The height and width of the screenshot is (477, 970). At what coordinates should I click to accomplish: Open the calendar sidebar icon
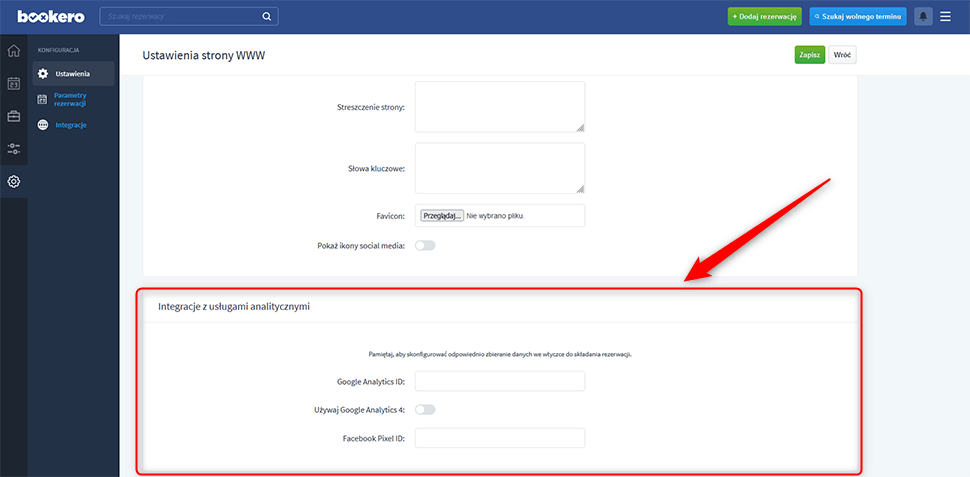click(x=13, y=84)
